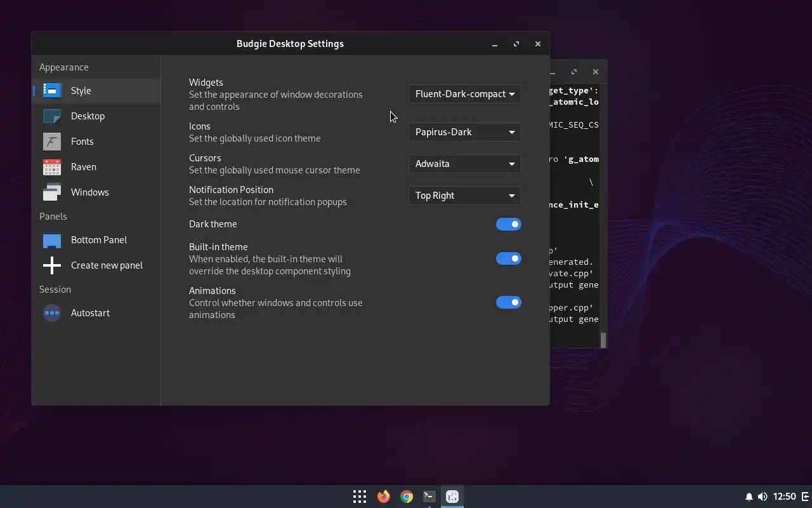Minimize the Budgie Desktop Settings window

tap(495, 44)
